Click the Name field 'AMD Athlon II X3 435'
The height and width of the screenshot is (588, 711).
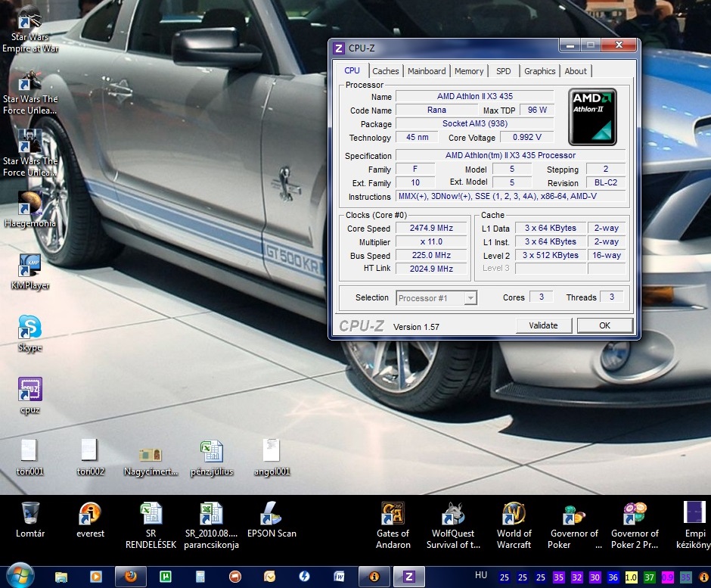point(475,96)
